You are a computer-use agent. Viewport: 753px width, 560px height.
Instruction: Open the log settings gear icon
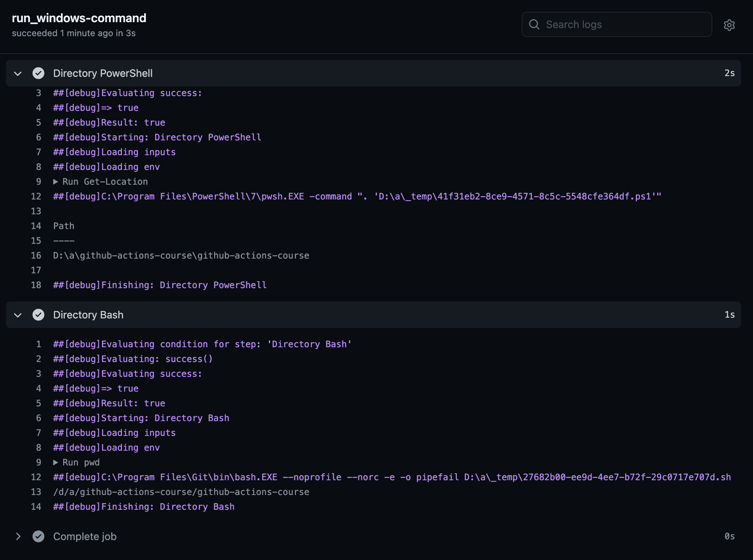(x=729, y=25)
